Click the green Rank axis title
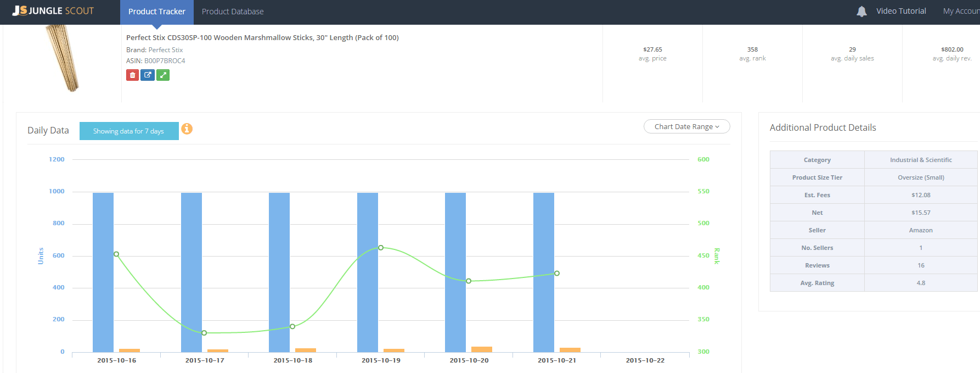The height and width of the screenshot is (373, 980). (x=717, y=256)
